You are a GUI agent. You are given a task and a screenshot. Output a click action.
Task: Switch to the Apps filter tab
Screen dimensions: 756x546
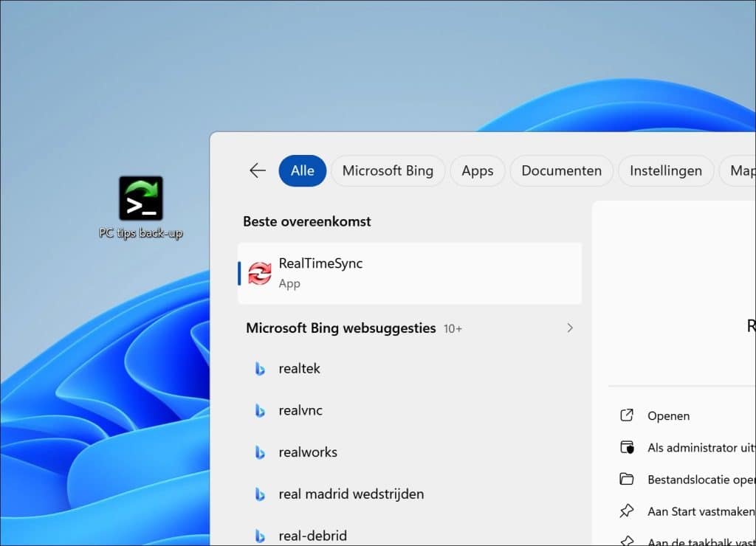478,170
